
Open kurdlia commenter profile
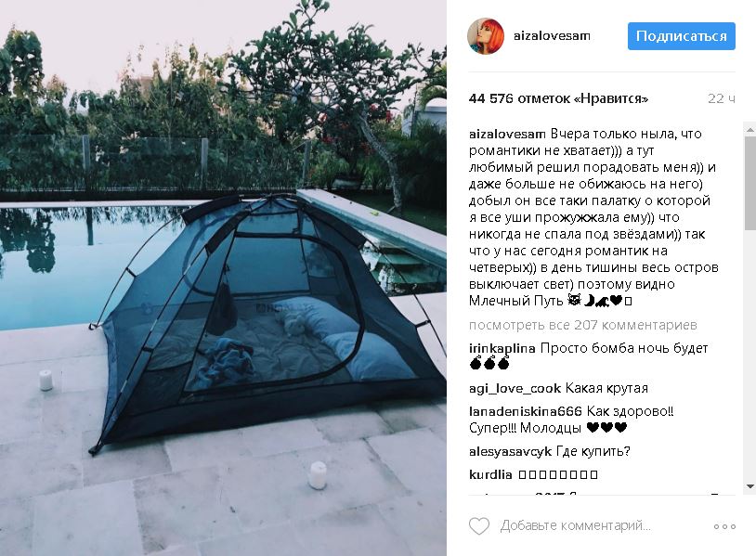pos(490,474)
